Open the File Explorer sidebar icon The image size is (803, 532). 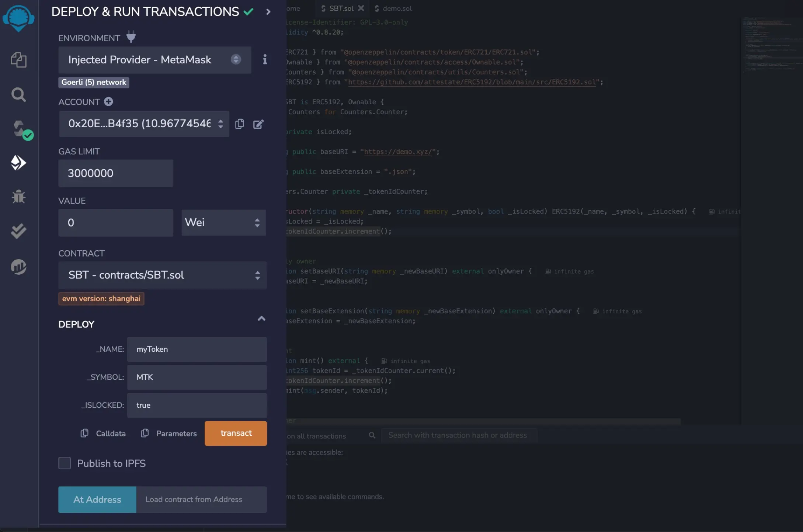[18, 60]
